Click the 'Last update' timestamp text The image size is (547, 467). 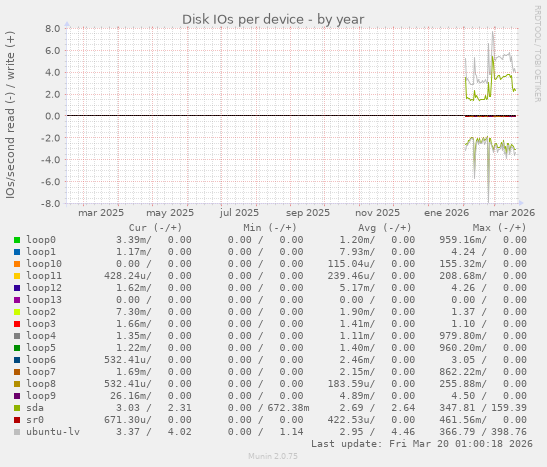point(422,444)
